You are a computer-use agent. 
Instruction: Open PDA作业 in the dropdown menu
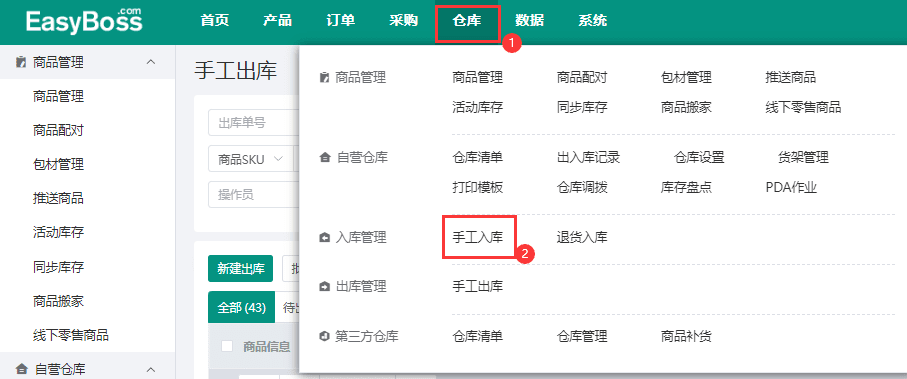coord(791,187)
